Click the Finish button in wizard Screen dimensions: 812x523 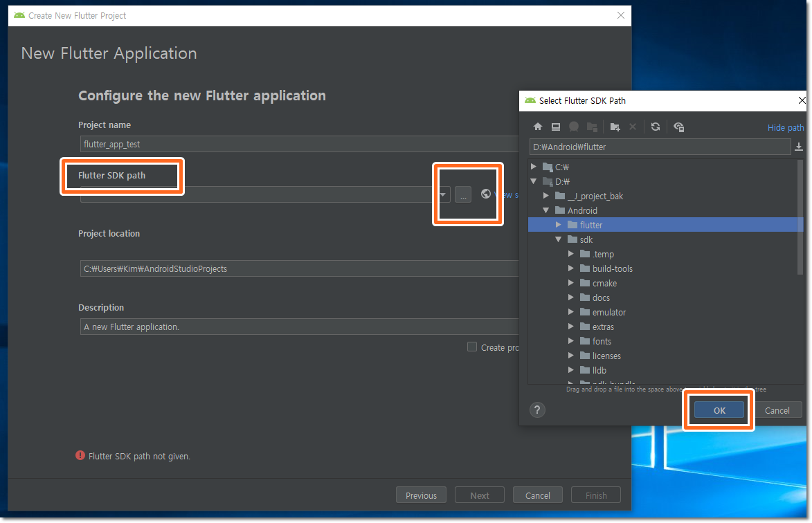pyautogui.click(x=596, y=495)
